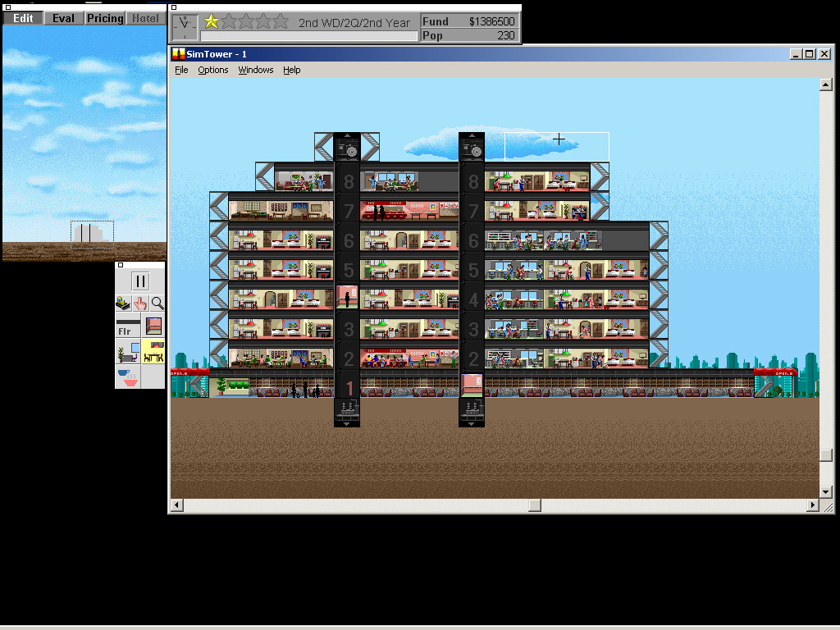This screenshot has height=630, width=840.
Task: Click the floor 2 label in the right elevator shaft
Action: pyautogui.click(x=473, y=358)
